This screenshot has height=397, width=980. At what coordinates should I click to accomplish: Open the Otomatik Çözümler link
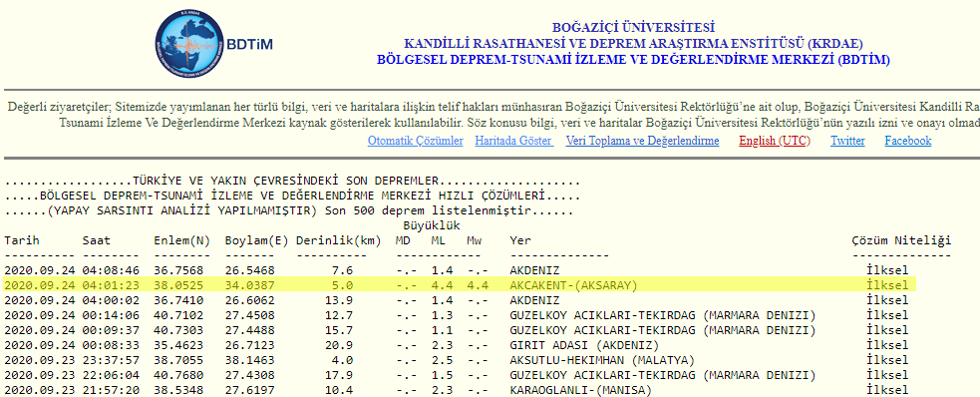pos(416,141)
